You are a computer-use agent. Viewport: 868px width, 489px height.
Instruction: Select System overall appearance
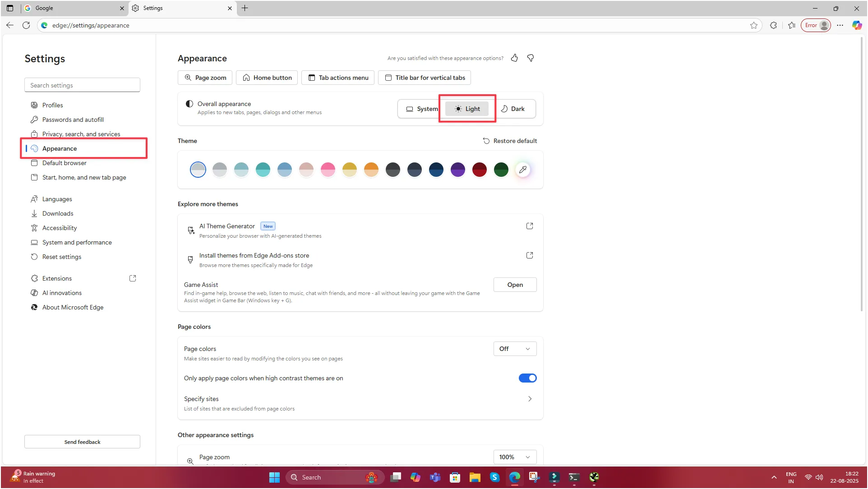421,109
